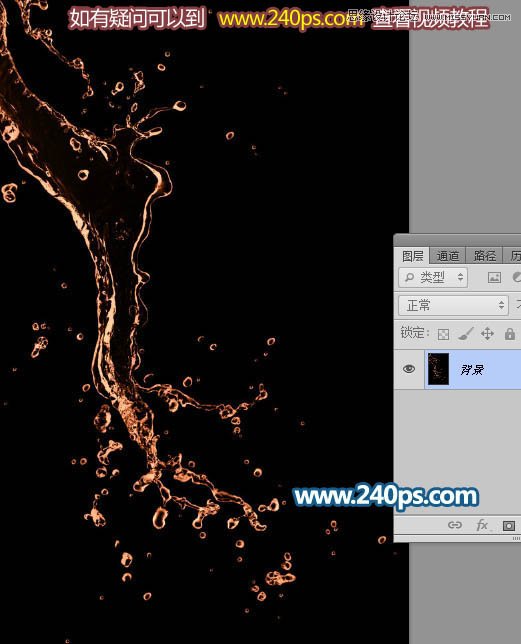Open the 类型 filter type dropdown
The height and width of the screenshot is (644, 521).
click(x=433, y=278)
